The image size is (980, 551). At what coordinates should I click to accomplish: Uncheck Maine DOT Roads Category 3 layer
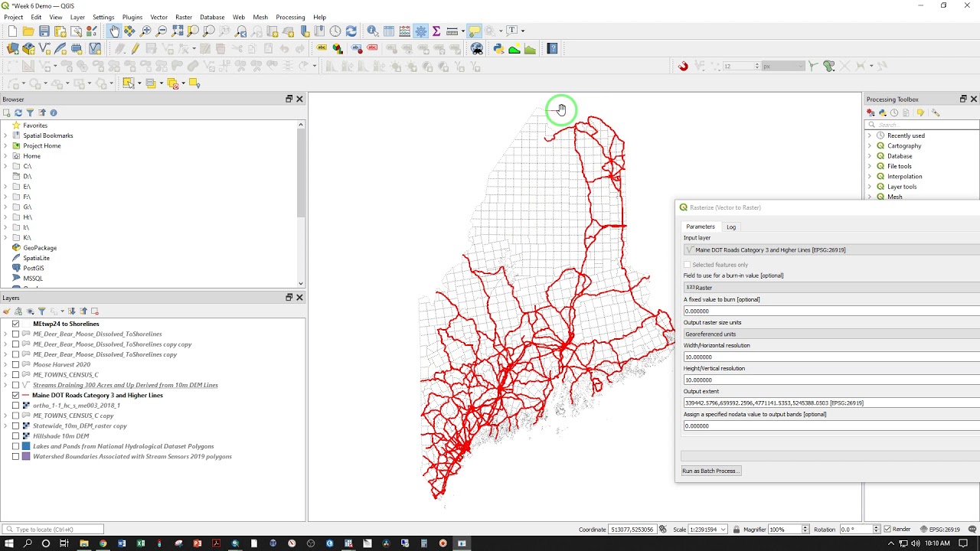pos(15,396)
